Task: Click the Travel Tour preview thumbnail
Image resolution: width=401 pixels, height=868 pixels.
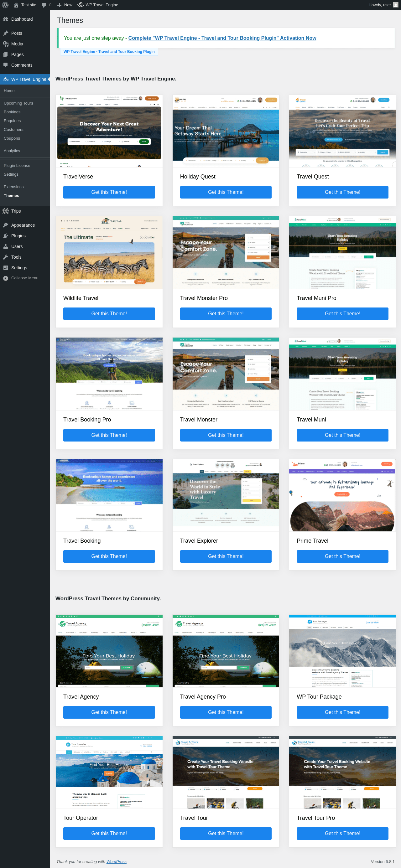Action: pos(226,772)
